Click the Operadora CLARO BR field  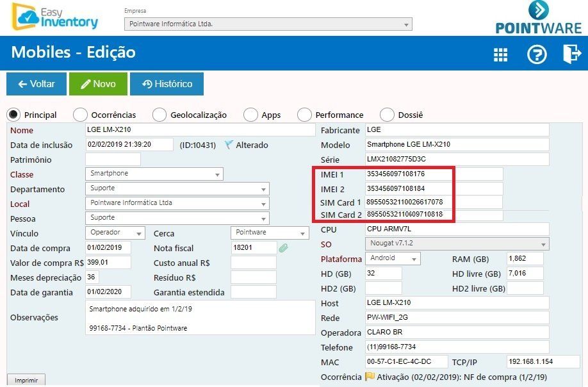[457, 333]
